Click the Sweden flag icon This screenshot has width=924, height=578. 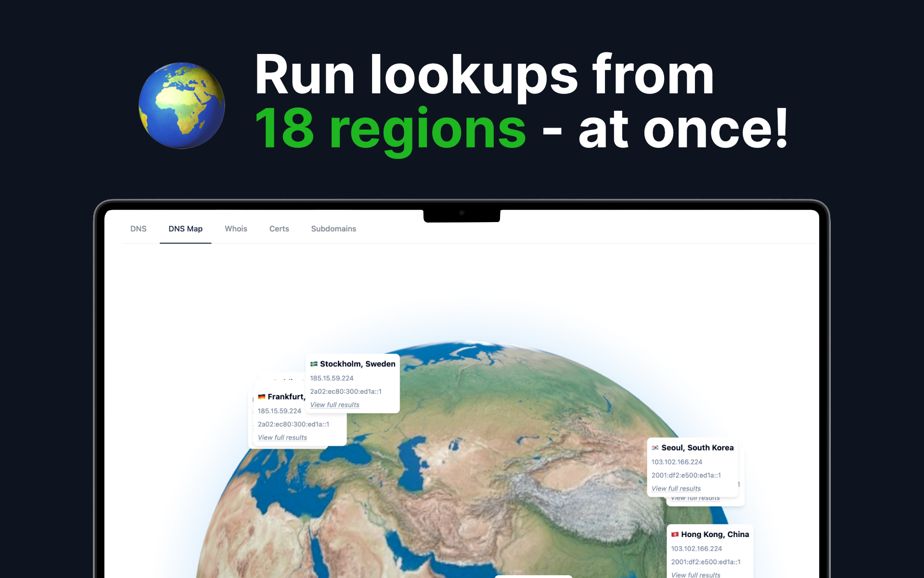click(314, 364)
